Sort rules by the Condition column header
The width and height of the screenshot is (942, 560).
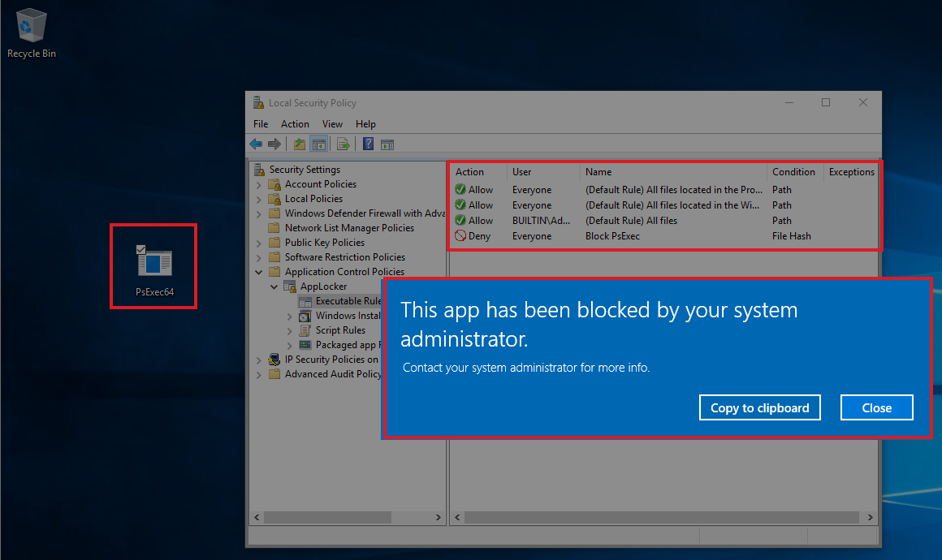pyautogui.click(x=795, y=172)
